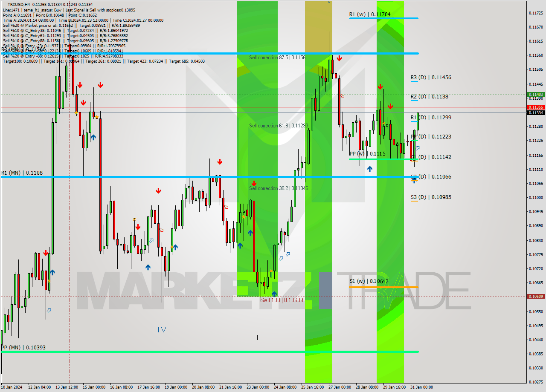Click the 0.10275 price scale value

pyautogui.click(x=535, y=382)
